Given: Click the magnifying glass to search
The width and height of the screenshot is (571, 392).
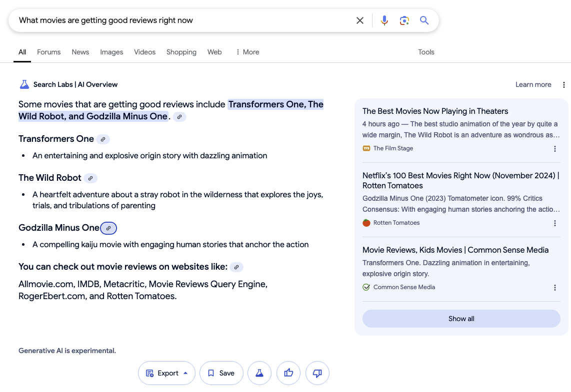Looking at the screenshot, I should click(424, 20).
